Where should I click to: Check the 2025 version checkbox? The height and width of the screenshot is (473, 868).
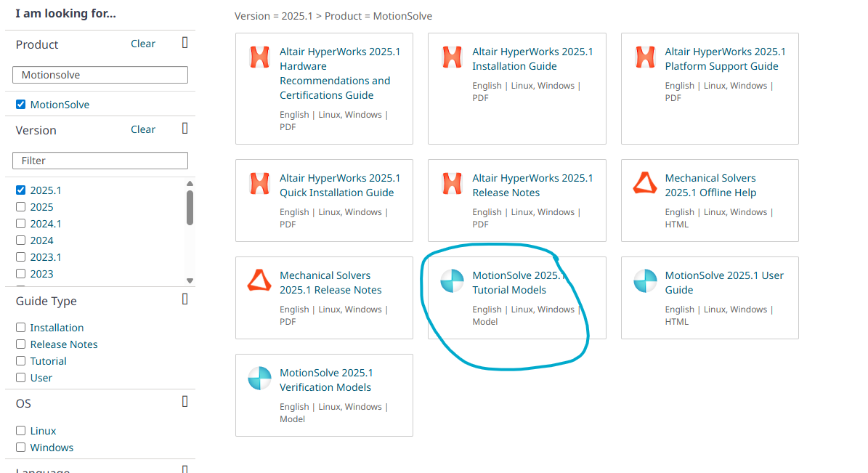pos(20,206)
